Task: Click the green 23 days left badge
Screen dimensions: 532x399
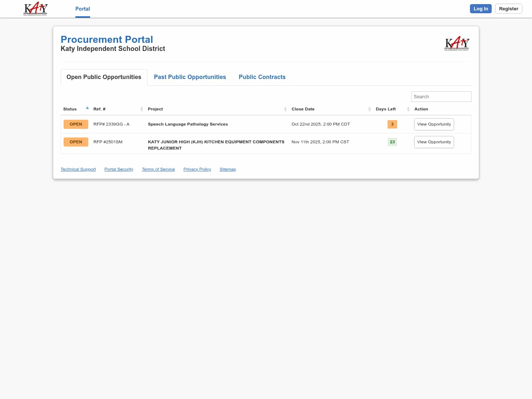Action: click(x=392, y=142)
